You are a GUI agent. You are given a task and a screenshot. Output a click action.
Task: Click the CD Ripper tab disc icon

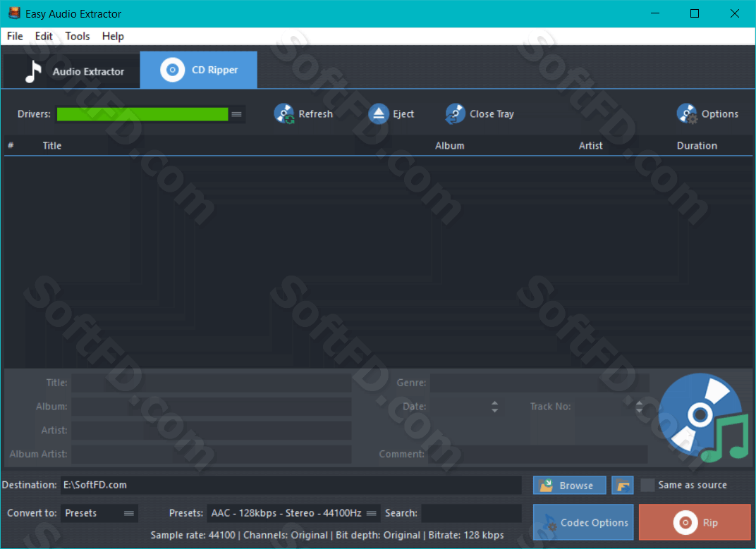tap(172, 70)
